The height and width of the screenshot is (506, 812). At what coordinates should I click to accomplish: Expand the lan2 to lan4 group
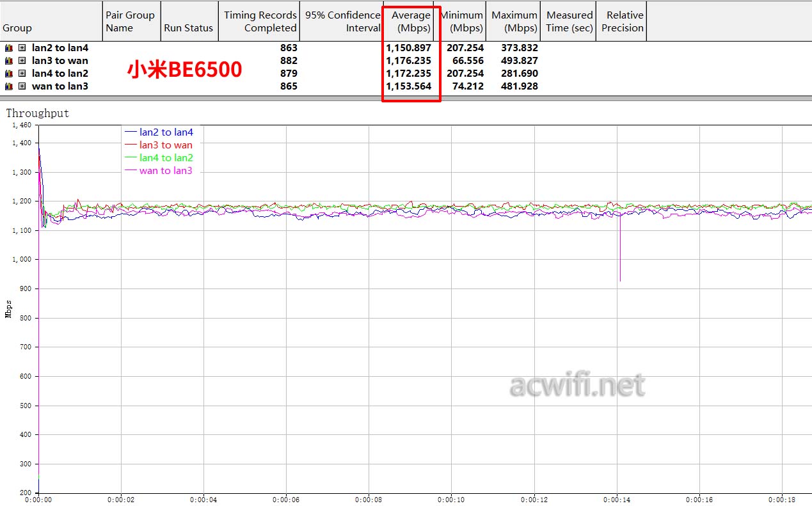coord(22,48)
